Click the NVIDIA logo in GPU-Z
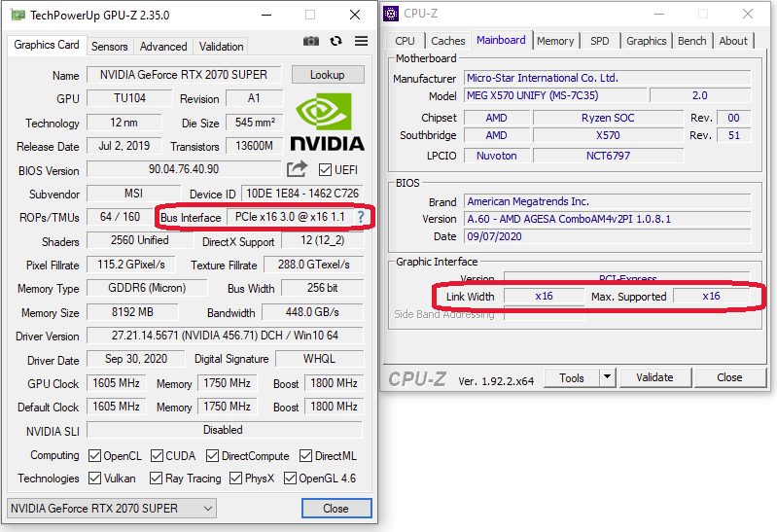The width and height of the screenshot is (777, 532). click(x=327, y=122)
